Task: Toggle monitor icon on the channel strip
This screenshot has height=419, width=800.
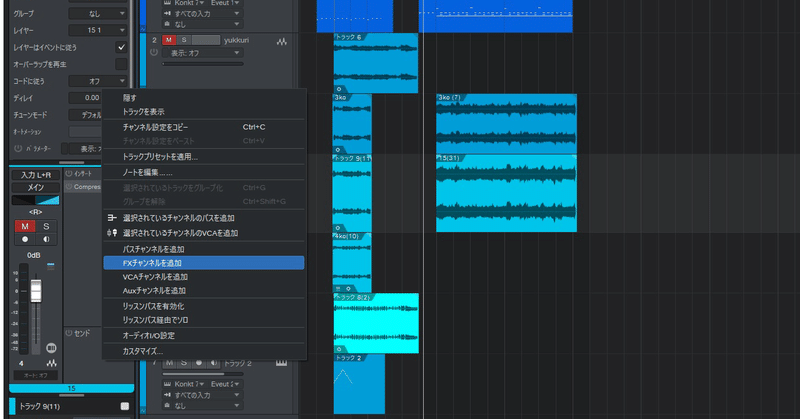Action: [46, 239]
